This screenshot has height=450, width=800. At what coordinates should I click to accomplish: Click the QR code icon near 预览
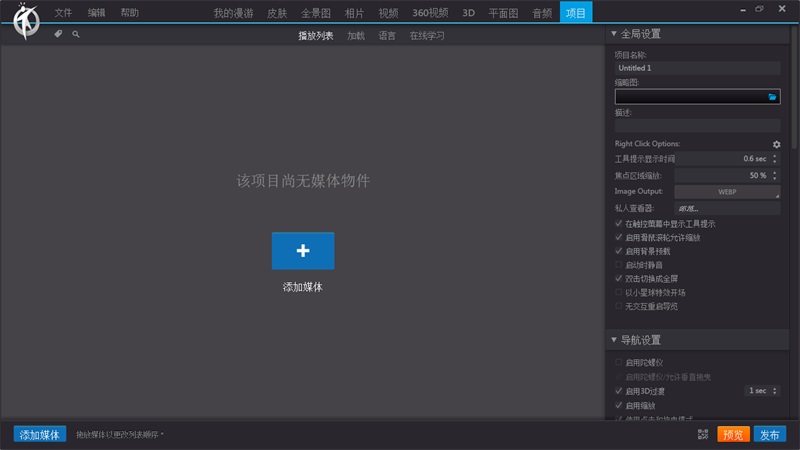(x=703, y=434)
